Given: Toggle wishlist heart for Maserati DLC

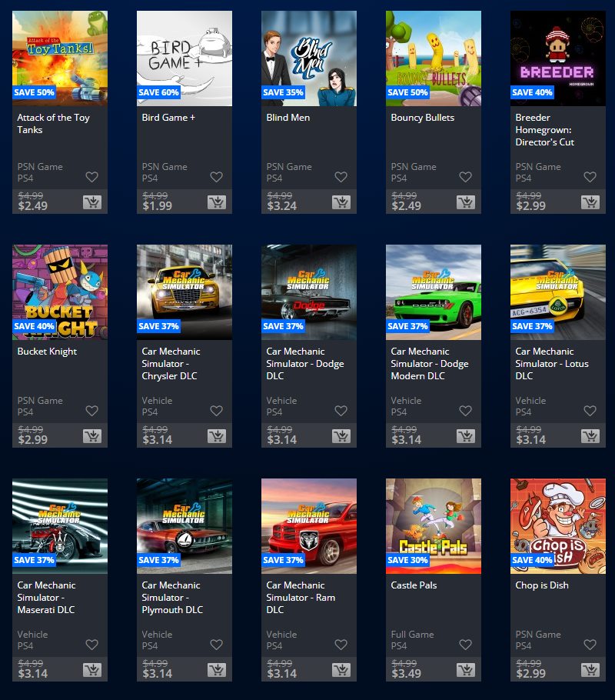Looking at the screenshot, I should coord(92,645).
